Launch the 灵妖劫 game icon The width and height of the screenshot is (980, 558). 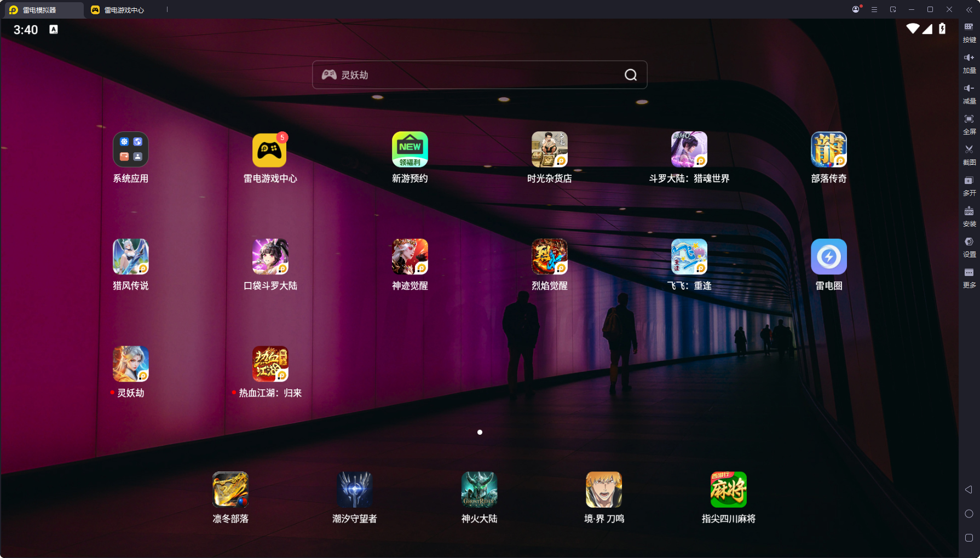pyautogui.click(x=130, y=364)
